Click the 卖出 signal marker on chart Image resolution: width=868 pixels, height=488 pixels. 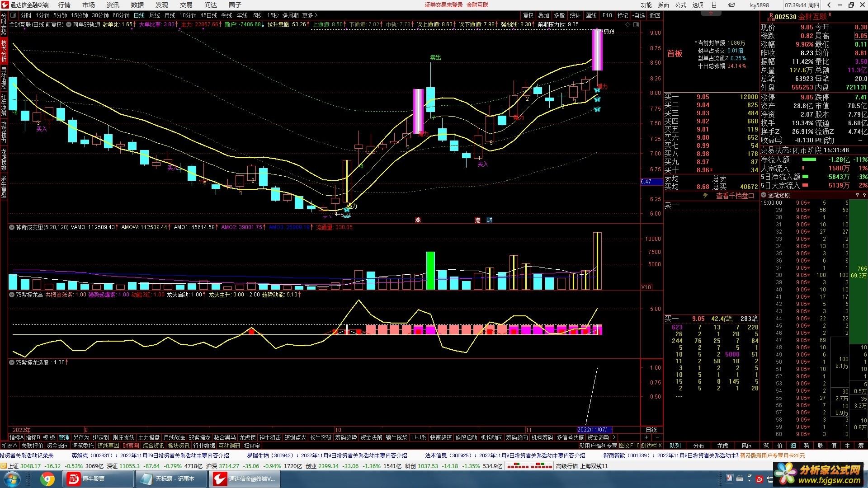click(435, 57)
